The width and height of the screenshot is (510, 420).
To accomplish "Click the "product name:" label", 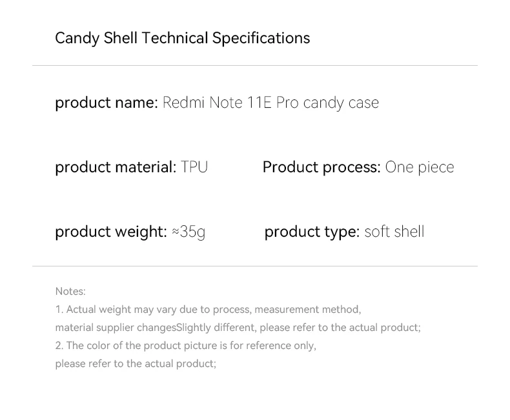I will 106,103.
